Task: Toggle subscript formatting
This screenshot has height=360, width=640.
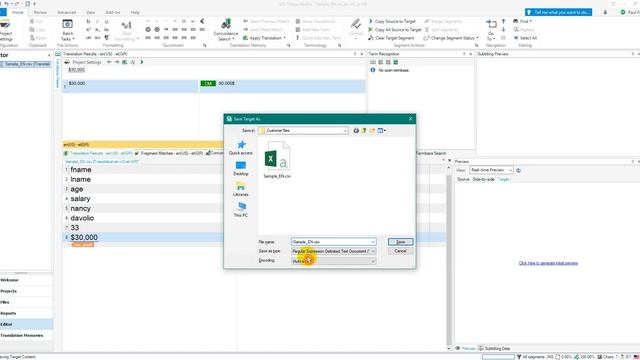Action: [x=98, y=30]
